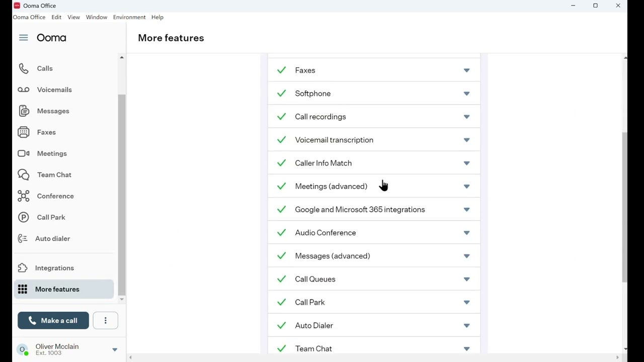Click the Call Park P icon
Viewport: 644px width, 362px height.
pos(24,217)
